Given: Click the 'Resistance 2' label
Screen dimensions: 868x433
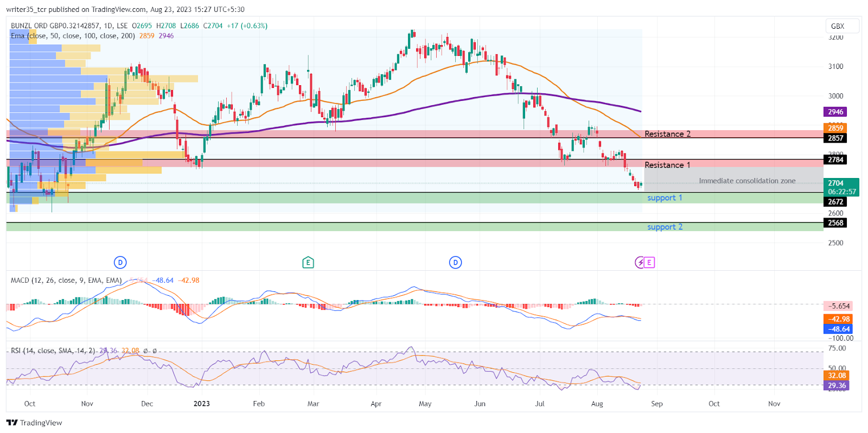Looking at the screenshot, I should click(x=667, y=134).
